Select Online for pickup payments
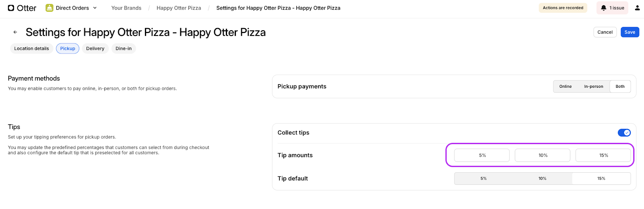The width and height of the screenshot is (644, 209). (565, 87)
